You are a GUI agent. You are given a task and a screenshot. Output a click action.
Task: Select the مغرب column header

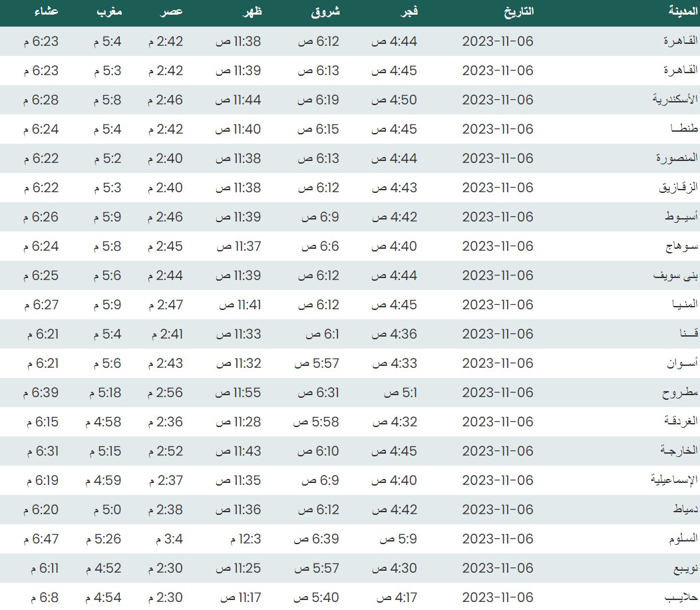(x=109, y=11)
